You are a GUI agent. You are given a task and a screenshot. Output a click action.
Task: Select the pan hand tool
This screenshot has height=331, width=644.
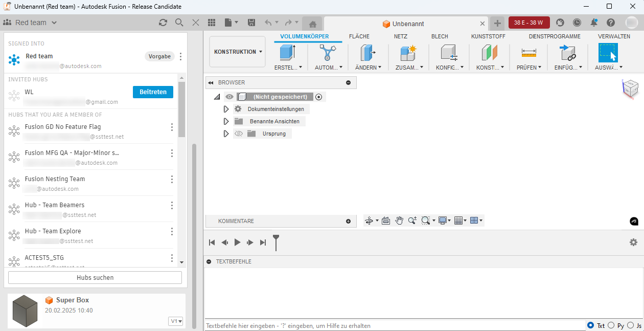click(x=399, y=220)
